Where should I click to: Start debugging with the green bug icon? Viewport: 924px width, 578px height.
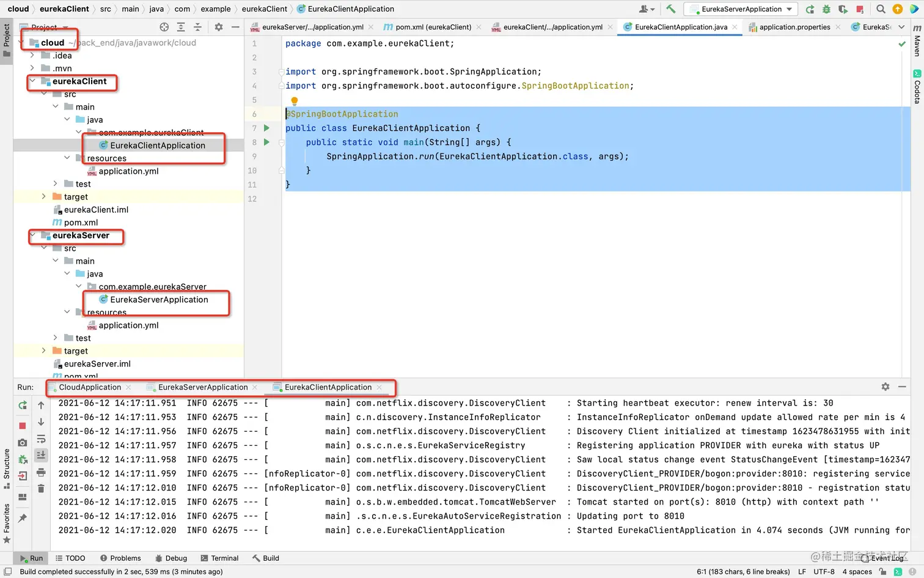[x=826, y=9]
